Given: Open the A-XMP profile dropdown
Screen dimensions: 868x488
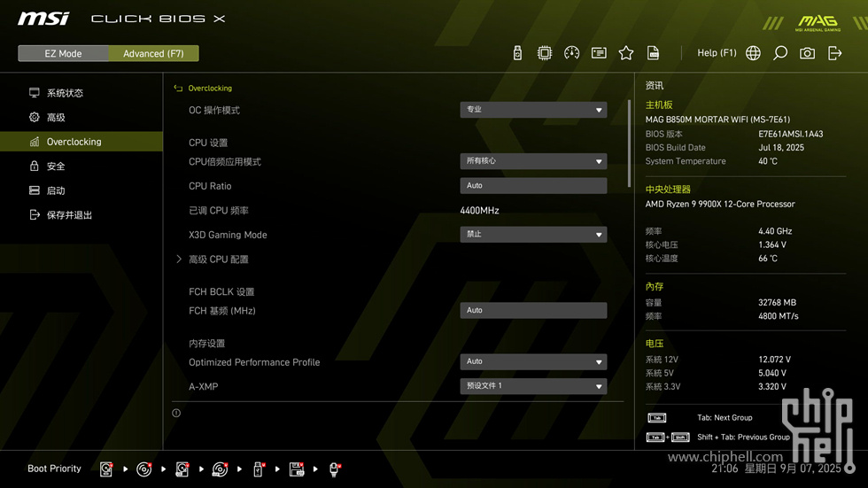Looking at the screenshot, I should [533, 386].
